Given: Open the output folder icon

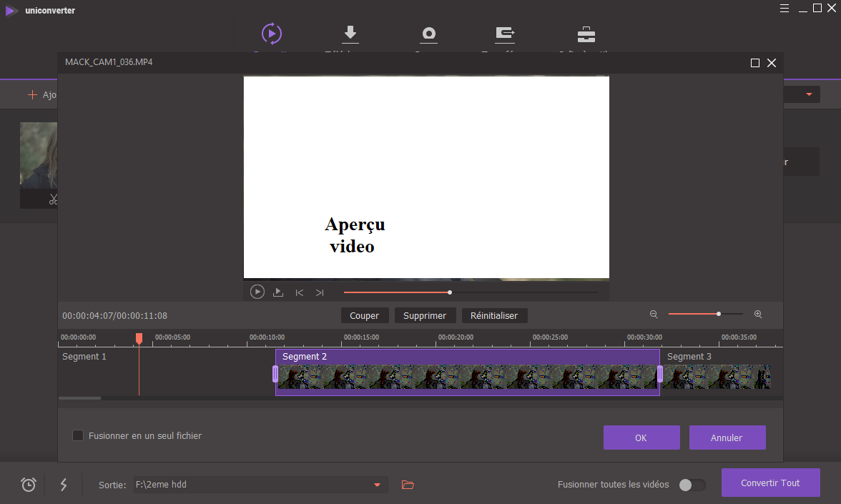Looking at the screenshot, I should click(408, 485).
